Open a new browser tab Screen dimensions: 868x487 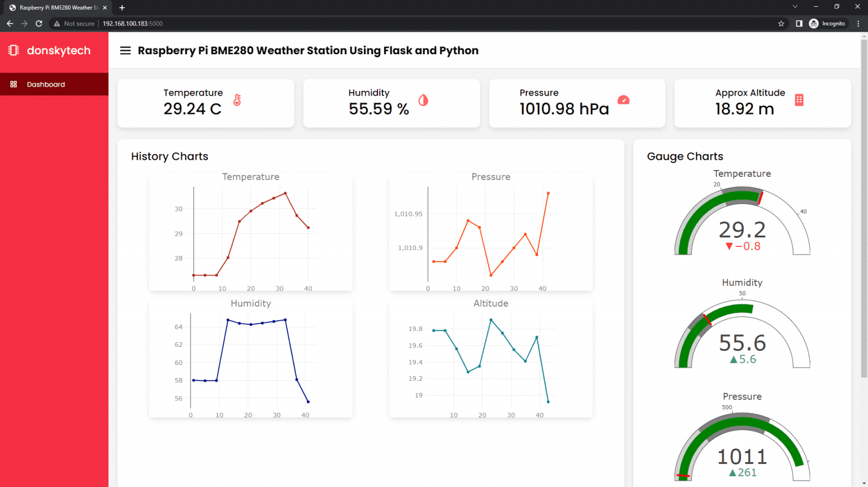pos(122,8)
